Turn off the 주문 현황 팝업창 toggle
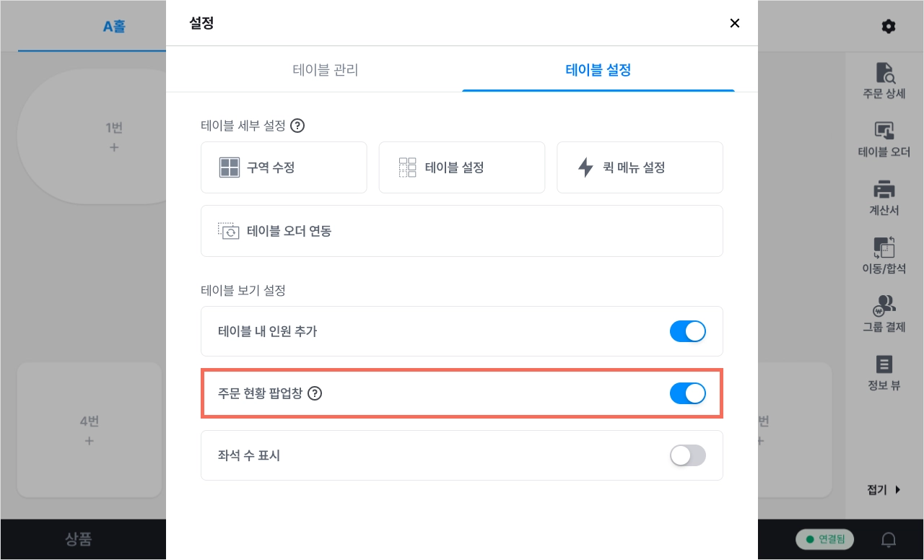 coord(688,393)
